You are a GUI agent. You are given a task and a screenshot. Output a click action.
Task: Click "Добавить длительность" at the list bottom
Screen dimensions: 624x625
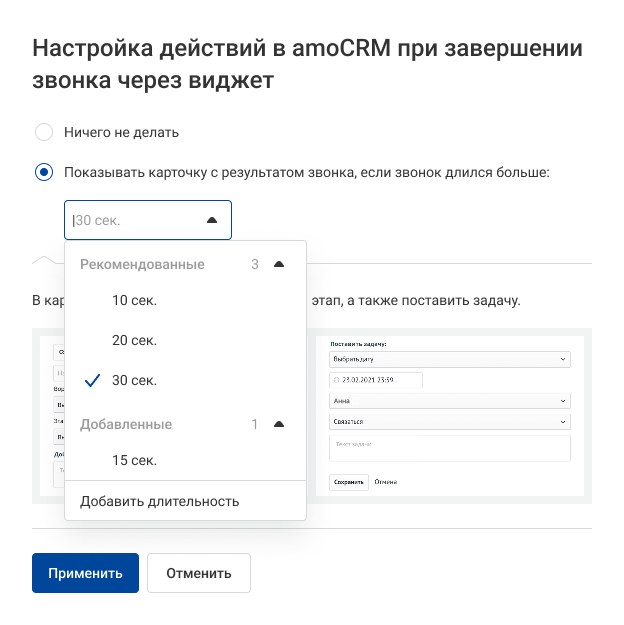pyautogui.click(x=160, y=501)
